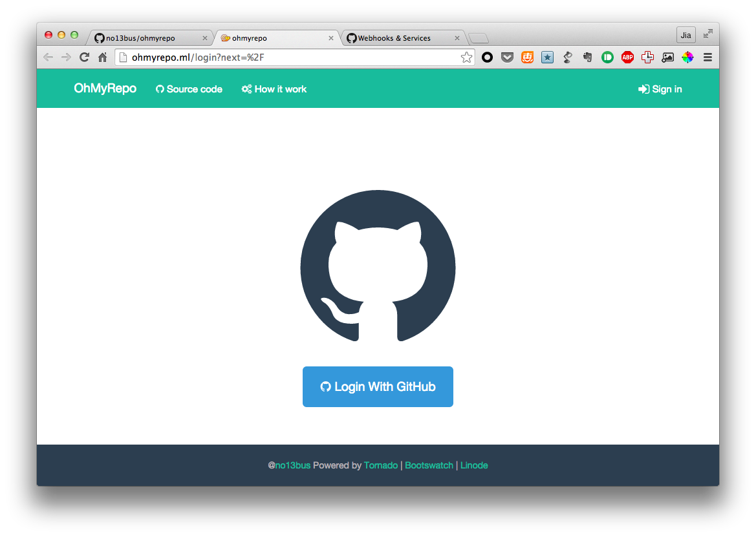Open the browser home icon
This screenshot has height=537, width=756.
[102, 58]
